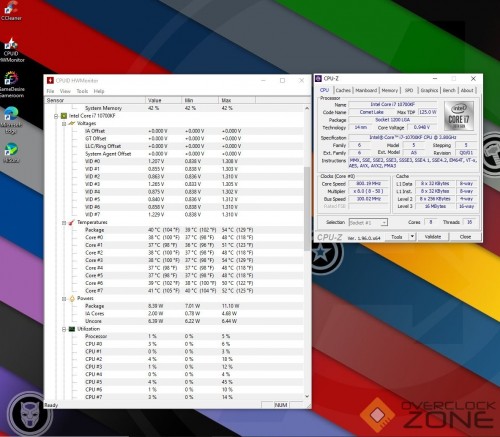Switch to the Graphics tab in CPU-Z
500x437 pixels.
click(x=429, y=90)
